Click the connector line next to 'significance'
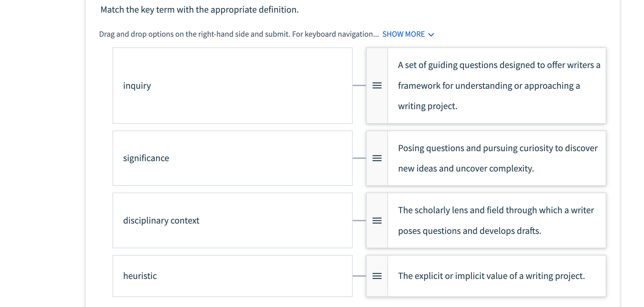The width and height of the screenshot is (644, 307). tap(359, 158)
